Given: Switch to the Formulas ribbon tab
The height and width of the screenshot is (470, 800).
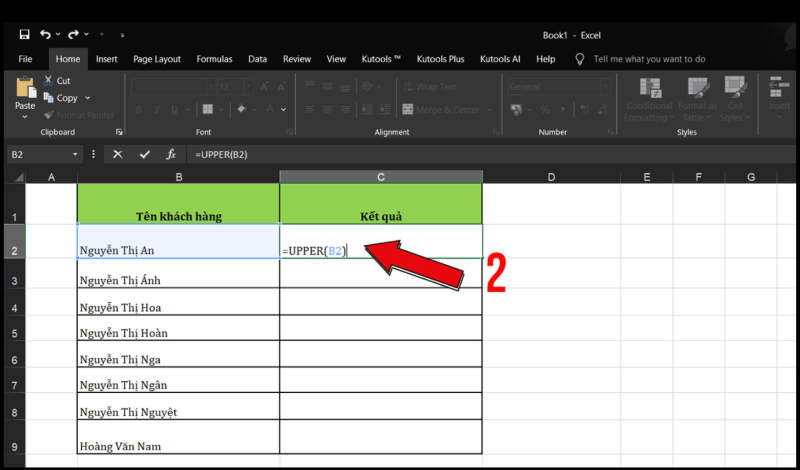Looking at the screenshot, I should [214, 59].
